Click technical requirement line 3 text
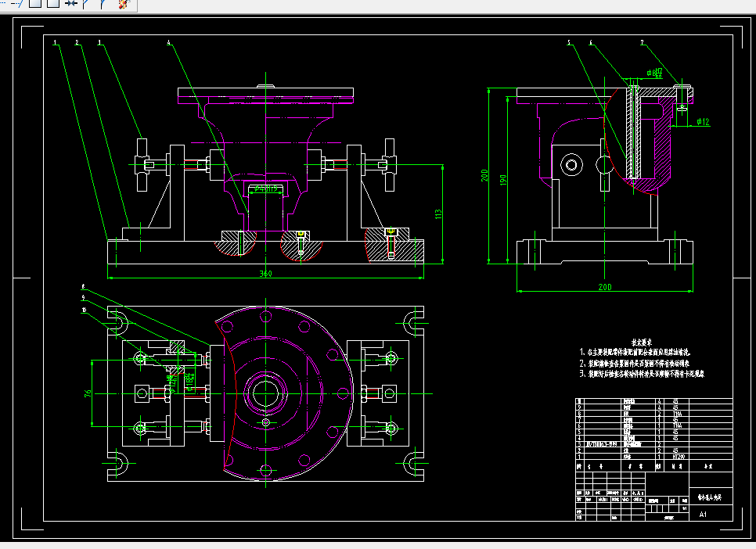Screen dimensions: 756x549 point(642,374)
